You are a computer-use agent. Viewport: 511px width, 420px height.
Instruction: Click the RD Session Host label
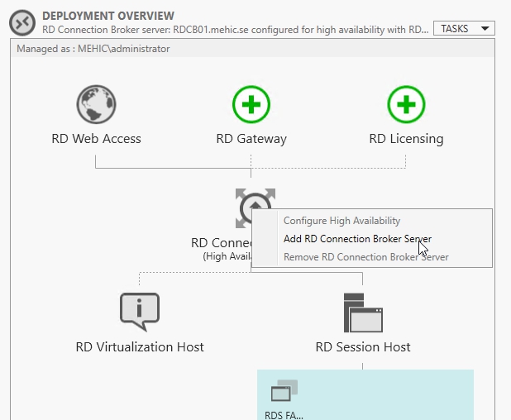[x=363, y=346]
